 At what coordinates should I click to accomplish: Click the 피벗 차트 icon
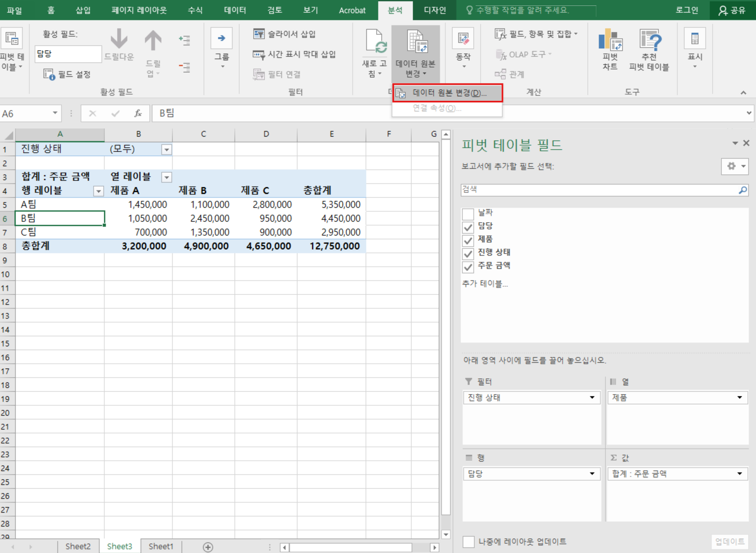[610, 39]
